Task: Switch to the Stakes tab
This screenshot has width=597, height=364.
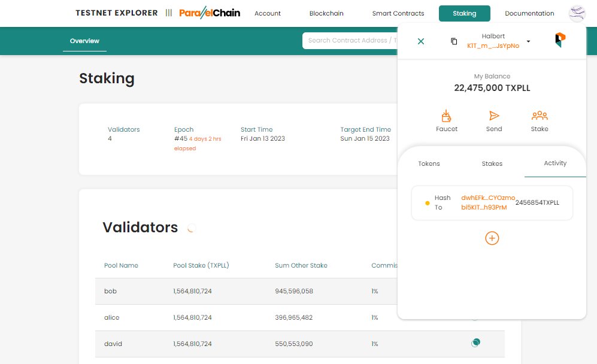Action: pos(492,163)
